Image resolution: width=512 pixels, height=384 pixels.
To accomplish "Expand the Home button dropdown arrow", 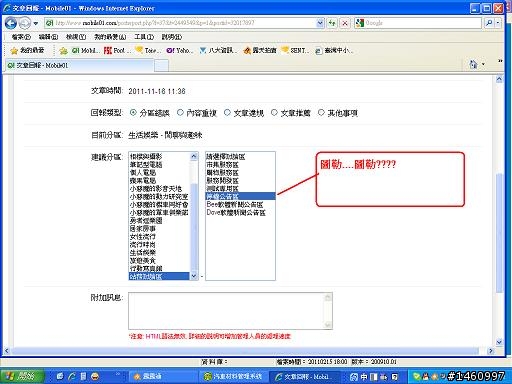I will [483, 64].
